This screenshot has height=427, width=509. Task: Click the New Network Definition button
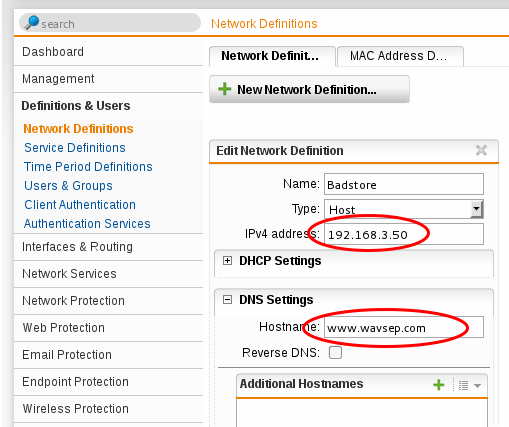[x=309, y=89]
